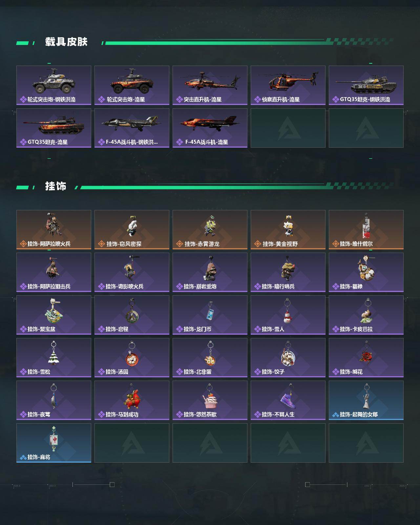Select the 轮式突击炮-钢铁洪流 vehicle skin
This screenshot has height=525, width=420.
coord(54,85)
